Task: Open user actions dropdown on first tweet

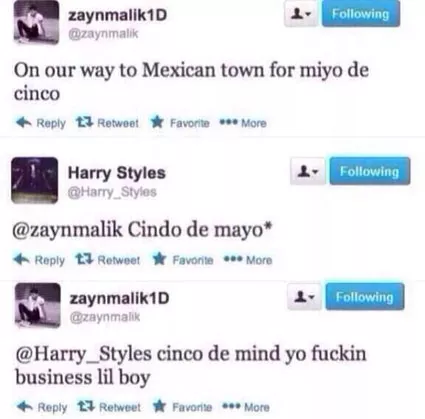Action: click(301, 14)
